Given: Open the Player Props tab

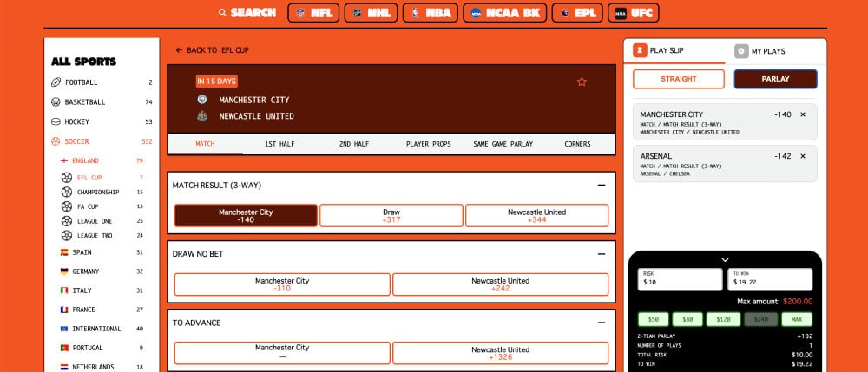Looking at the screenshot, I should [429, 144].
